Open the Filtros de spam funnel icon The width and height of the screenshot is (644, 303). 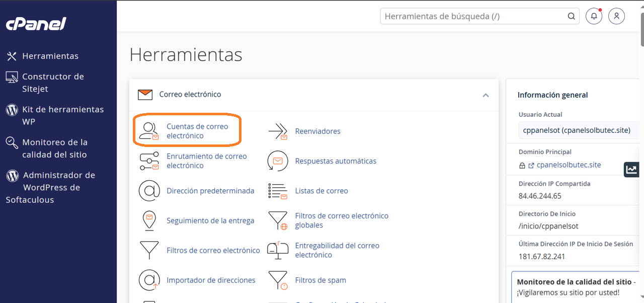pos(278,280)
